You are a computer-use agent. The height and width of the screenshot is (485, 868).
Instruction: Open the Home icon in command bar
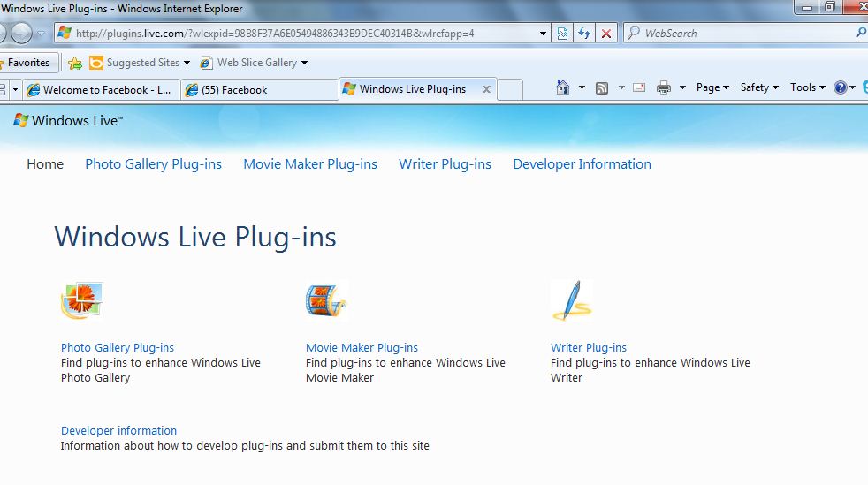563,87
